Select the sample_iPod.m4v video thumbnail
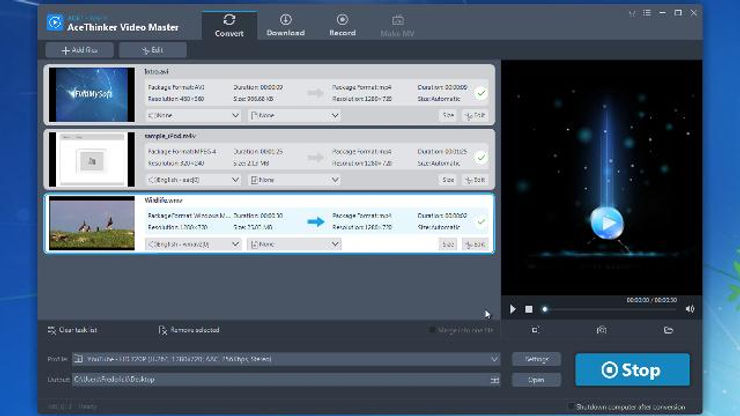Image resolution: width=740 pixels, height=416 pixels. tap(92, 159)
